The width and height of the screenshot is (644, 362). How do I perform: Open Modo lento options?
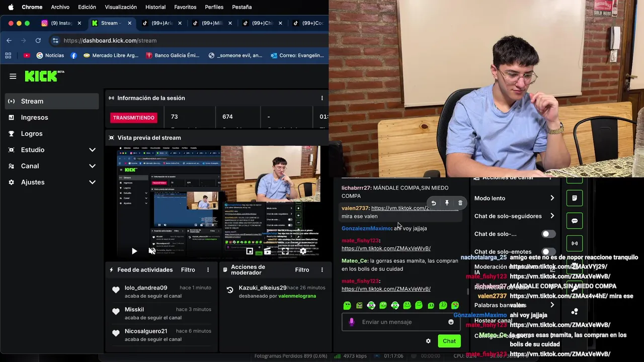coord(514,198)
